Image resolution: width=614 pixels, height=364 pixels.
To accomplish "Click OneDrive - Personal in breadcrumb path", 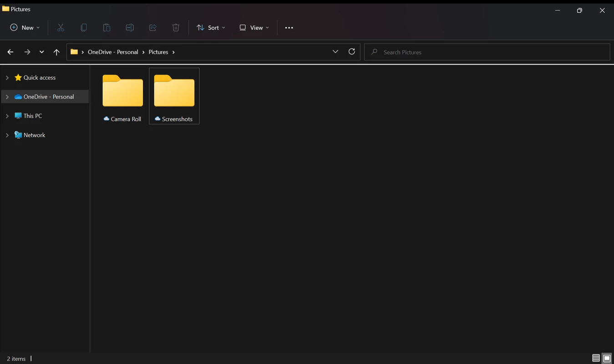I will point(113,52).
